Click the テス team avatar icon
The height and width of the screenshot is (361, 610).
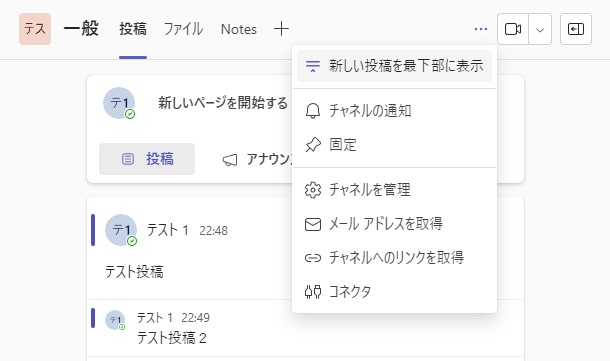(35, 29)
